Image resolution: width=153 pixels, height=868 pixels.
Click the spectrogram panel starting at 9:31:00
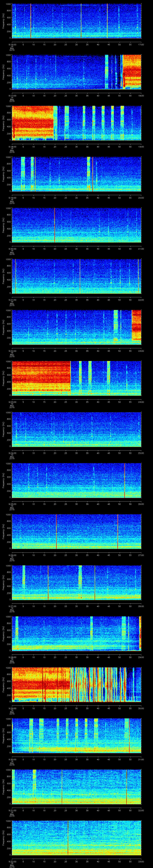[x=76, y=787]
